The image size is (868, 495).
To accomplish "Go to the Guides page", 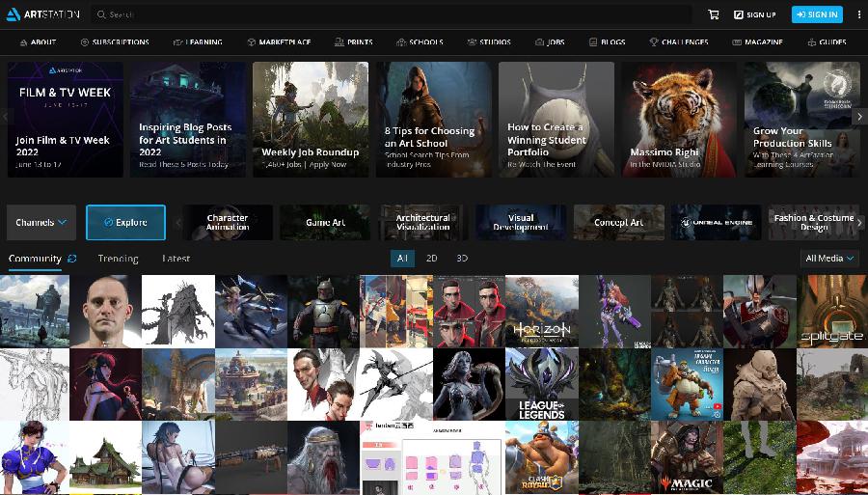I will tap(827, 42).
